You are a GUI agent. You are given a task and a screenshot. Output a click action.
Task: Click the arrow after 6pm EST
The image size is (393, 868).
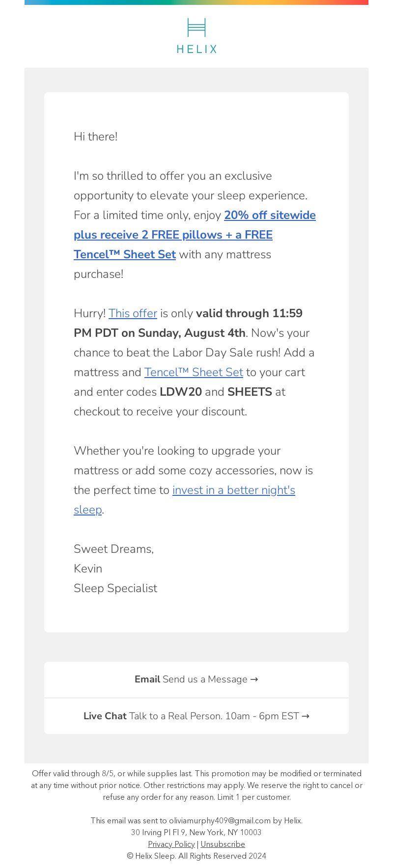pyautogui.click(x=306, y=716)
